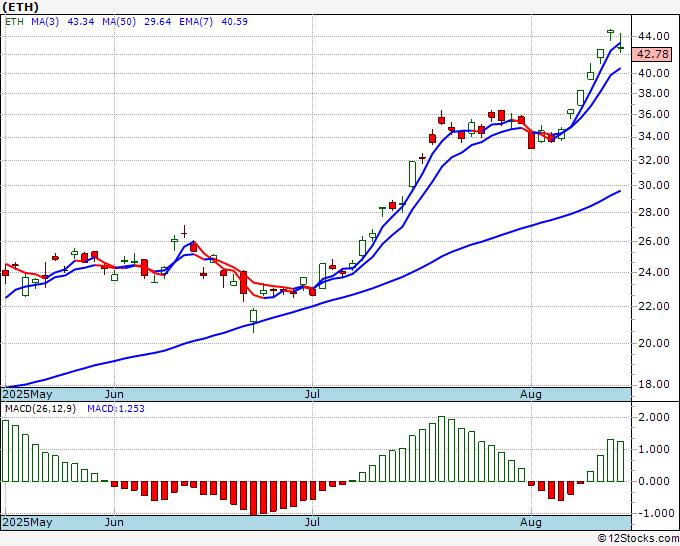
Task: Select the MA(50) legend label
Action: (119, 22)
